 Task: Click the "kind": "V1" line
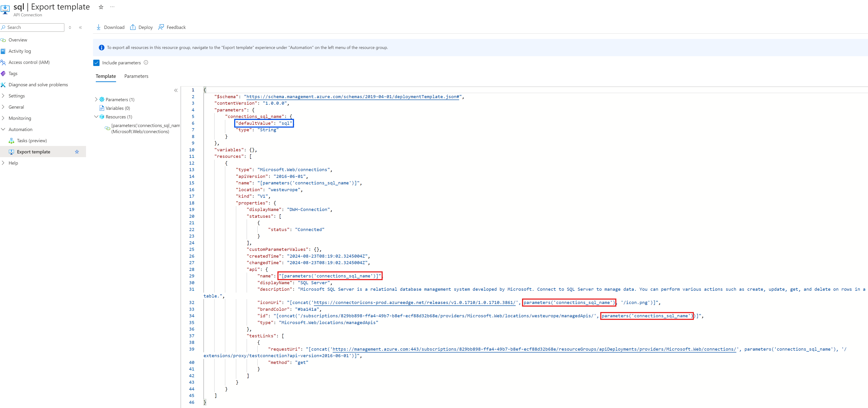pyautogui.click(x=253, y=196)
